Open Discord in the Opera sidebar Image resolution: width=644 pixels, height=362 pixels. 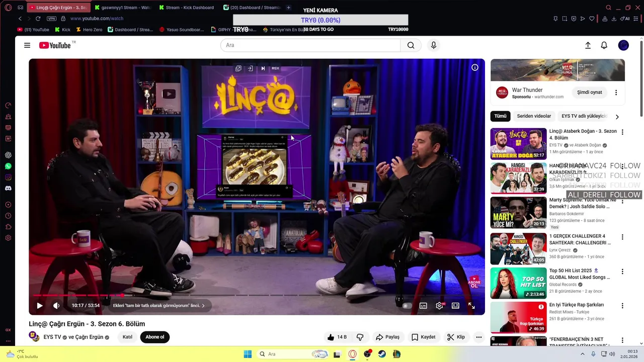(8, 189)
